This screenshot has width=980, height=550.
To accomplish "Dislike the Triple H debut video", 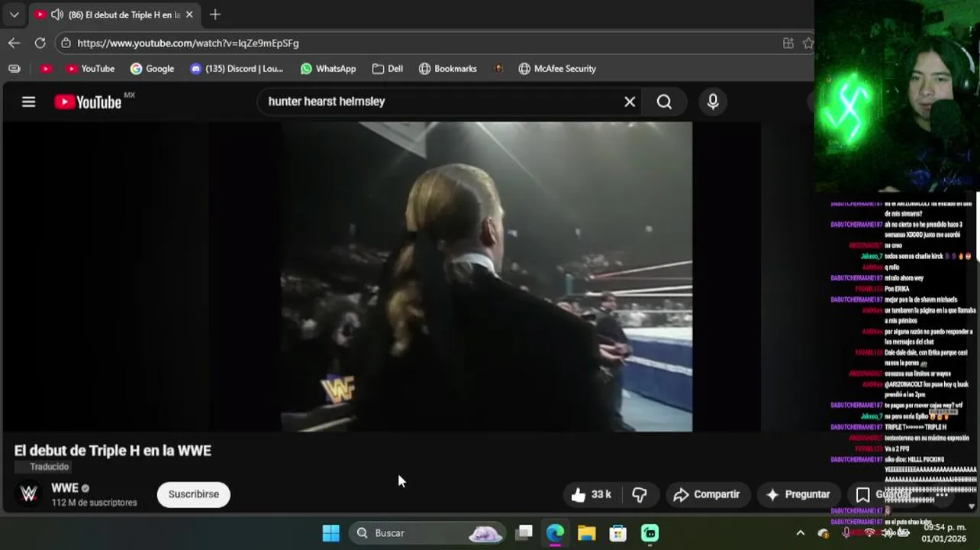I will pos(640,494).
